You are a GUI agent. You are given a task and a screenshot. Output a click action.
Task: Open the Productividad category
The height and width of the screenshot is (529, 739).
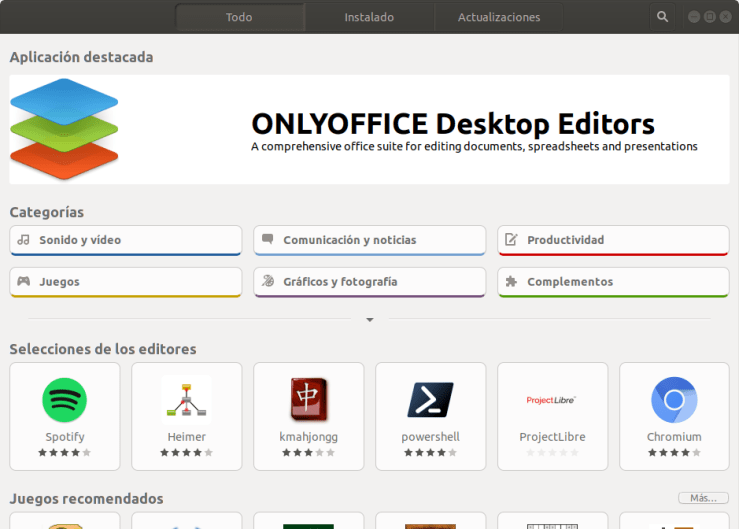tap(613, 240)
